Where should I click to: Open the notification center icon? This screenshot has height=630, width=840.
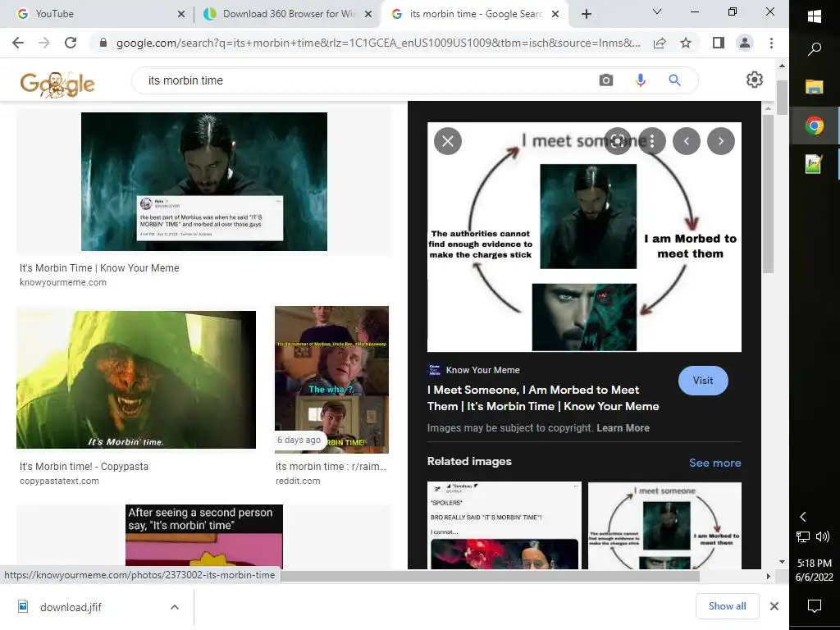tap(815, 605)
